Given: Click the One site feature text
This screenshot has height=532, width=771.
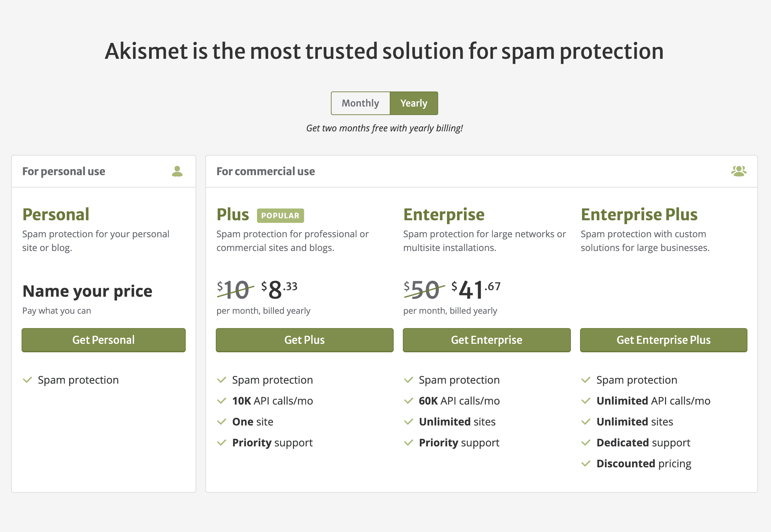Looking at the screenshot, I should pos(253,422).
